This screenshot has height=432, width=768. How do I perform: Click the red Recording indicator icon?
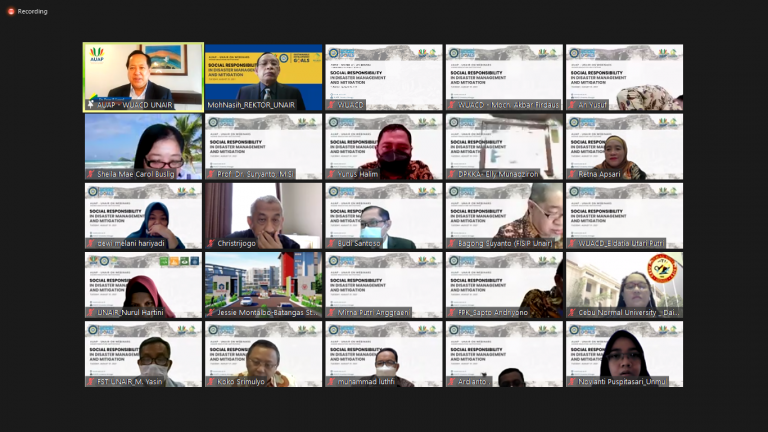[11, 11]
